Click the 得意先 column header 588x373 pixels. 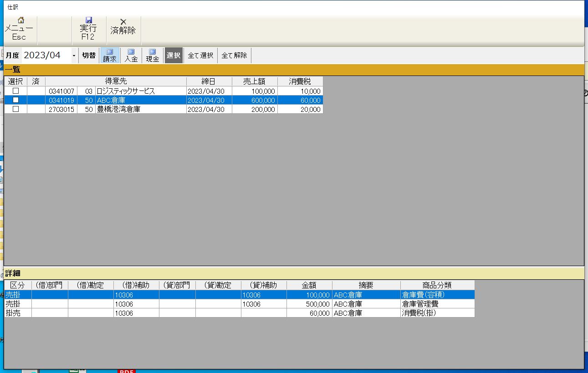tap(116, 81)
